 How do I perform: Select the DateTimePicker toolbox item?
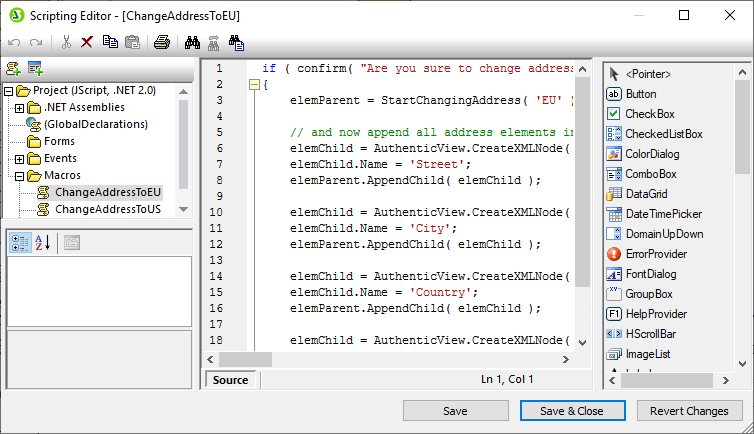click(x=663, y=214)
